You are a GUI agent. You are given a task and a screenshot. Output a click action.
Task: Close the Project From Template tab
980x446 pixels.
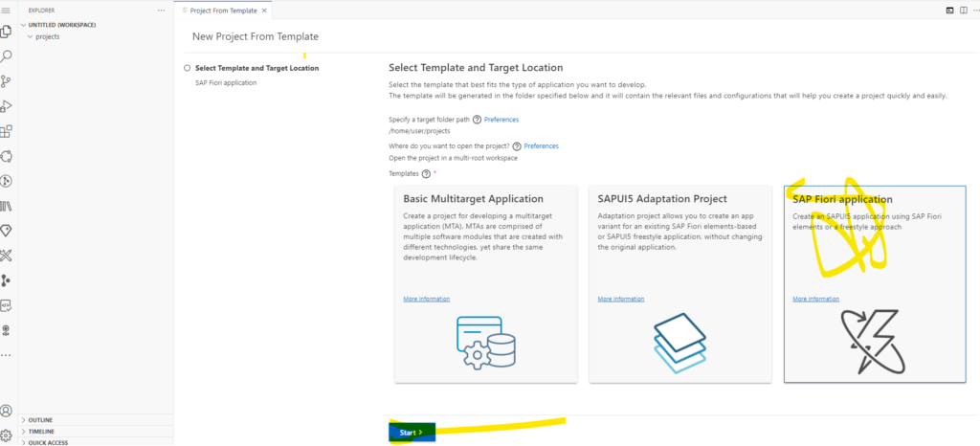click(x=264, y=11)
